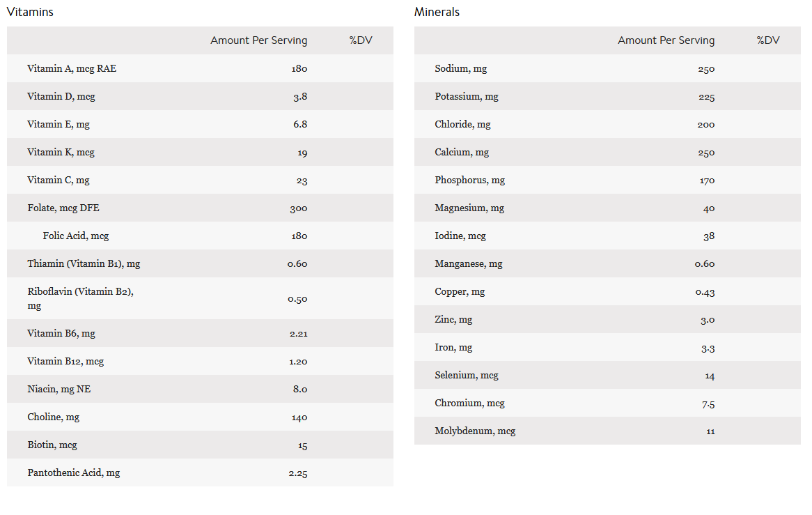The height and width of the screenshot is (515, 812).
Task: Select the Vitamin A, mcg RAE row label
Action: coord(72,68)
